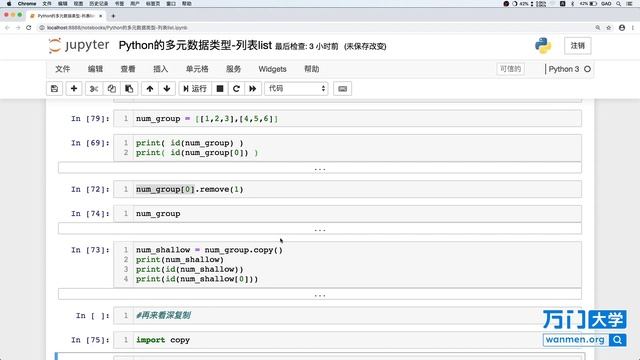Restart and run all cells with the fast-forward icon

[253, 89]
